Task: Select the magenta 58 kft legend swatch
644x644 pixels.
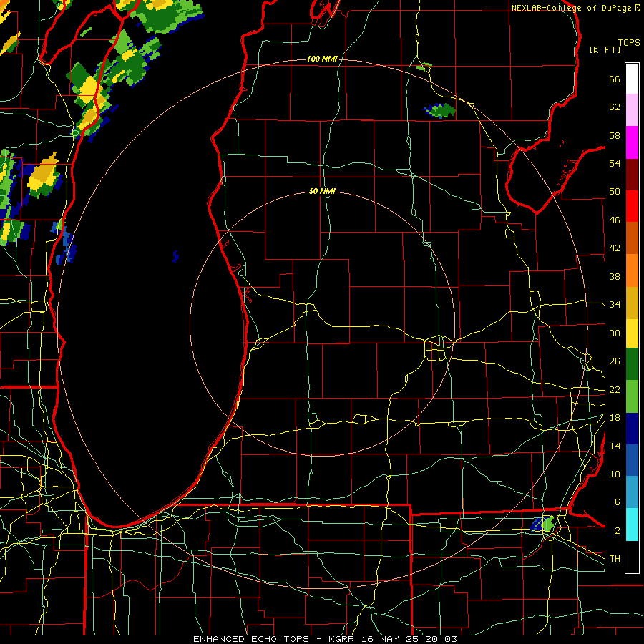Action: point(632,142)
